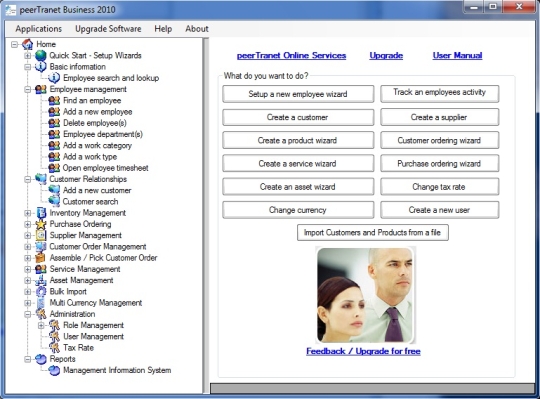Click Import Customers and Products from a file
Screen dimensions: 540x399
pos(373,233)
